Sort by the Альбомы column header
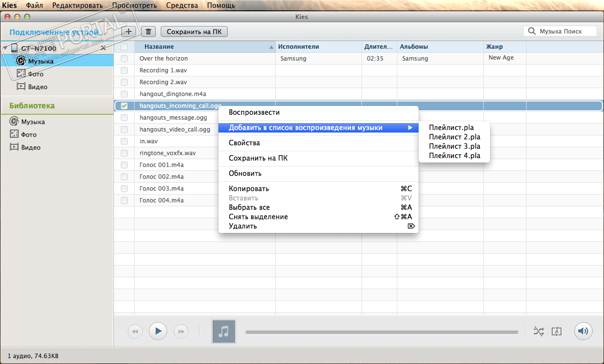The image size is (604, 364). (440, 47)
